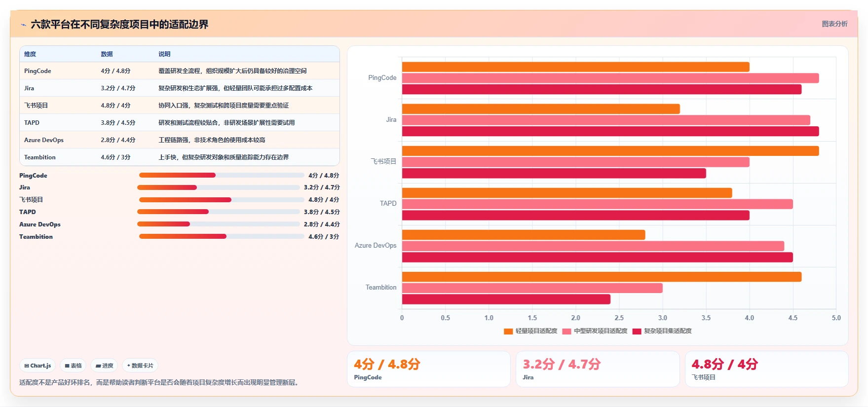Select the Azure DevOps table row name
868x407 pixels.
point(44,140)
